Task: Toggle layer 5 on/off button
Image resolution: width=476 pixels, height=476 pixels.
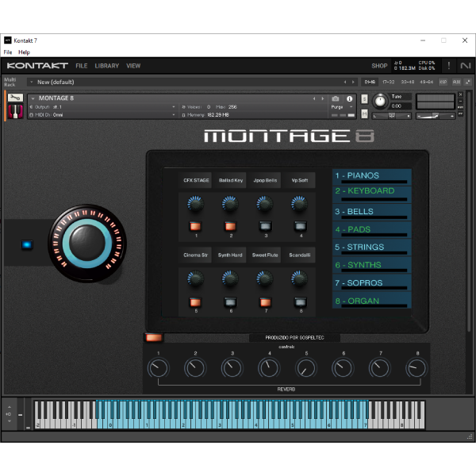Action: (195, 302)
